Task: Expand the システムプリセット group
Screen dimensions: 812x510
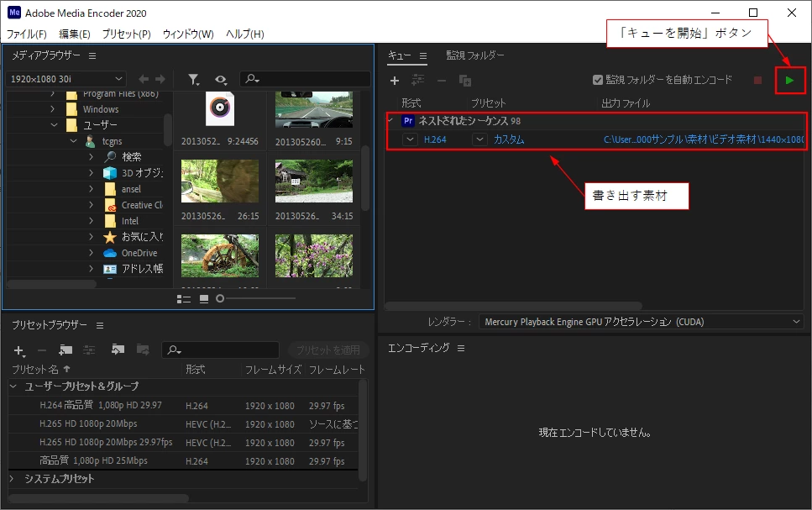Action: (x=12, y=479)
